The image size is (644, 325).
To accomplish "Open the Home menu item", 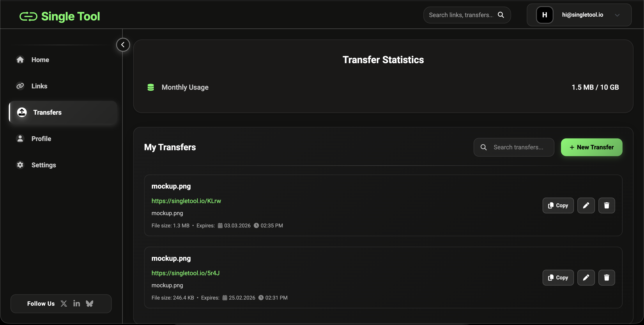I will point(40,60).
